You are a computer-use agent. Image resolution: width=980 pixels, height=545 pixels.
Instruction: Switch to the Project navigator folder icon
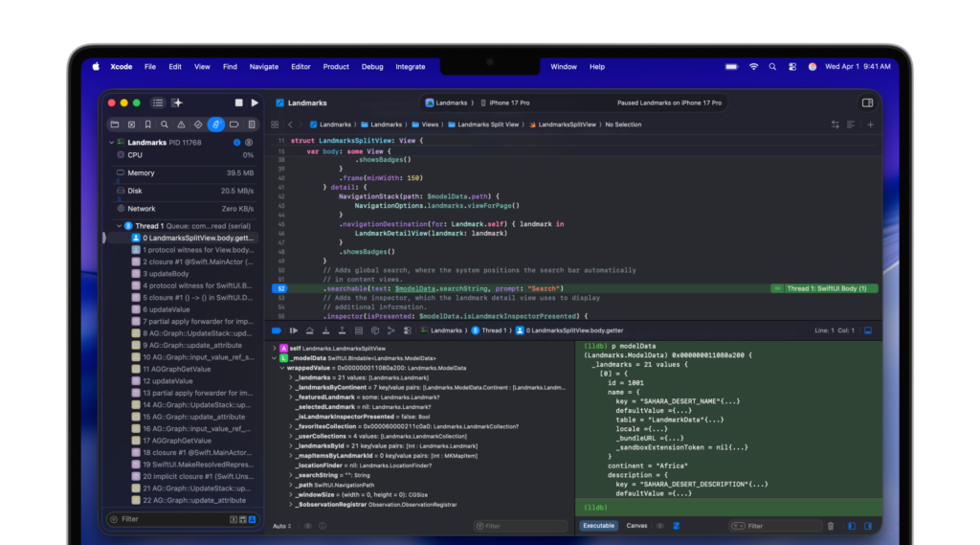[x=114, y=125]
